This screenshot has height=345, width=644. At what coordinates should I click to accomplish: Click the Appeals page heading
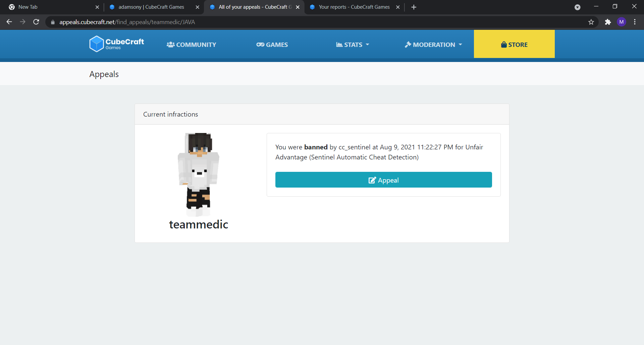pos(104,74)
